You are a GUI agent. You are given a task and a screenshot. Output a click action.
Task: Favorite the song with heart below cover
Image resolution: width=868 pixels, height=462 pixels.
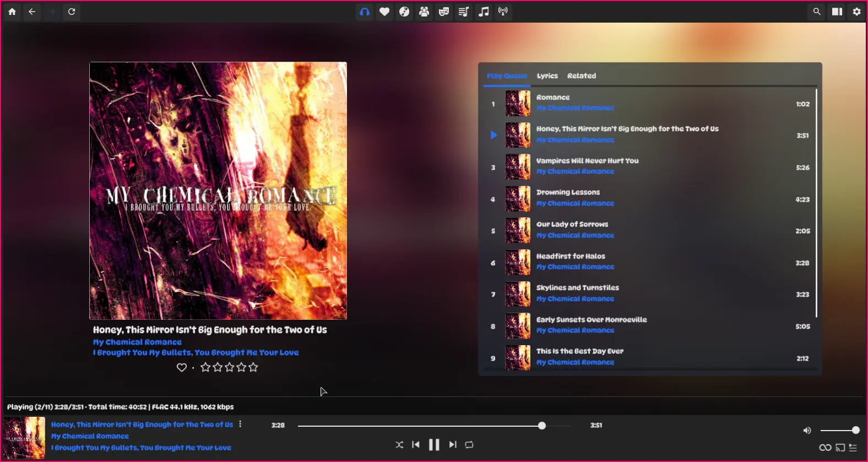182,367
